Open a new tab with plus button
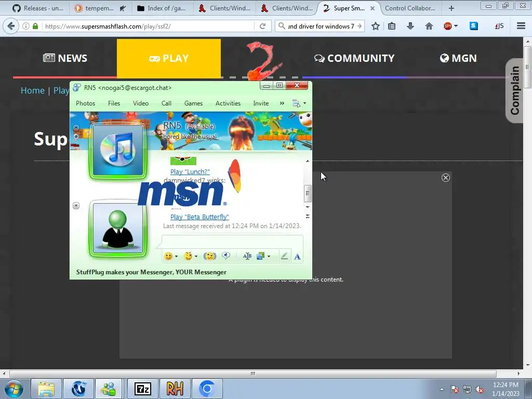Viewport: 532px width, 399px height. (451, 8)
